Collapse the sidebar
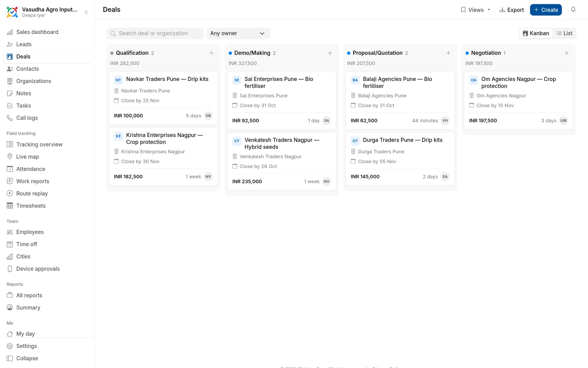The width and height of the screenshot is (588, 368). coord(47,358)
